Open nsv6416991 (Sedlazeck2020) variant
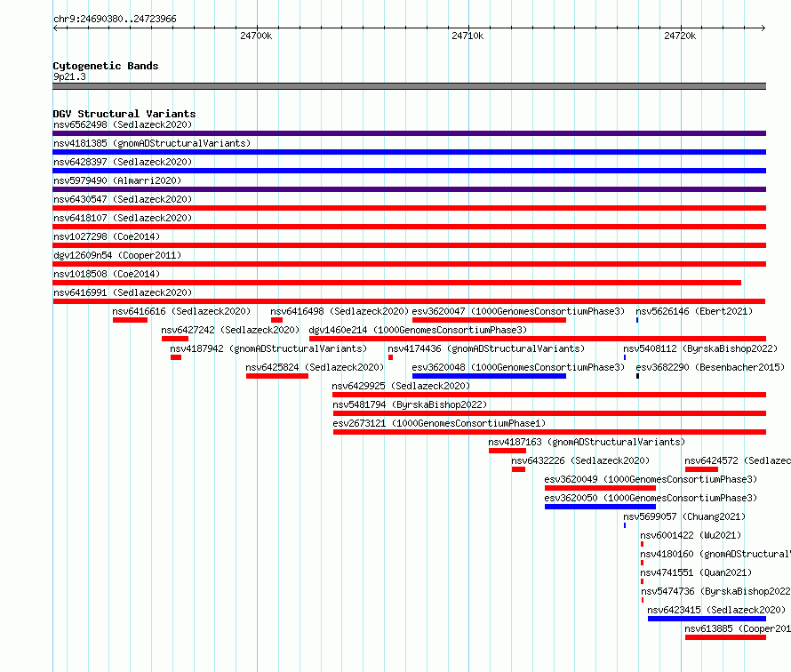 [x=123, y=292]
